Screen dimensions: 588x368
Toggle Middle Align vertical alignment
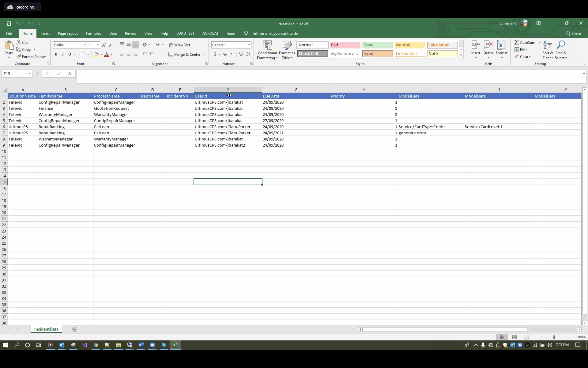tap(128, 45)
